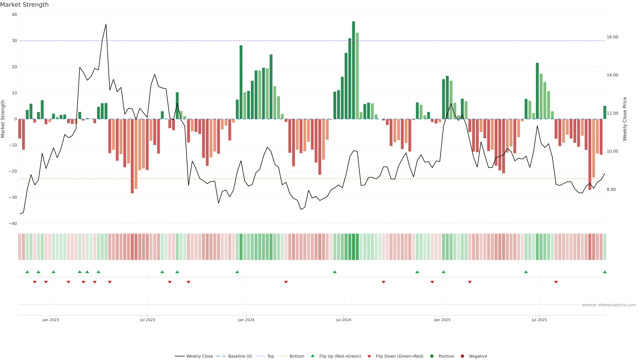Click the Bottom legend dashed line
The height and width of the screenshot is (362, 644).
(x=282, y=356)
